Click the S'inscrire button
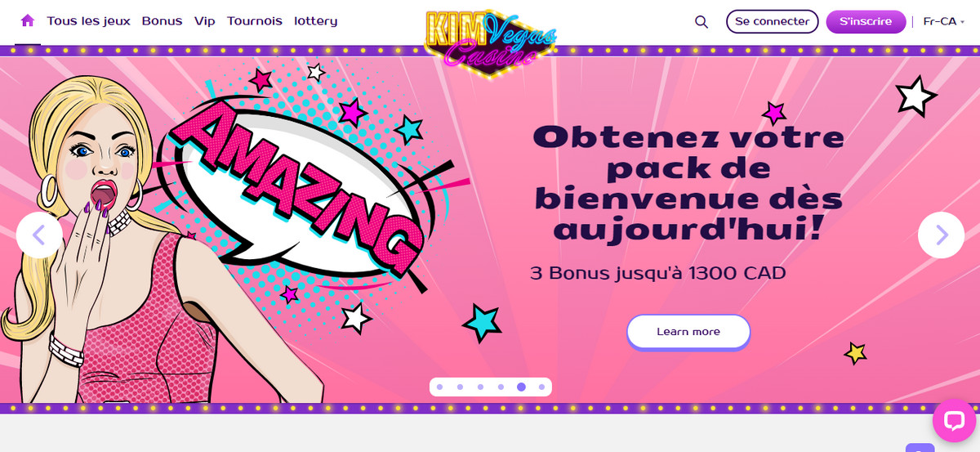Image resolution: width=980 pixels, height=452 pixels. coord(866,21)
